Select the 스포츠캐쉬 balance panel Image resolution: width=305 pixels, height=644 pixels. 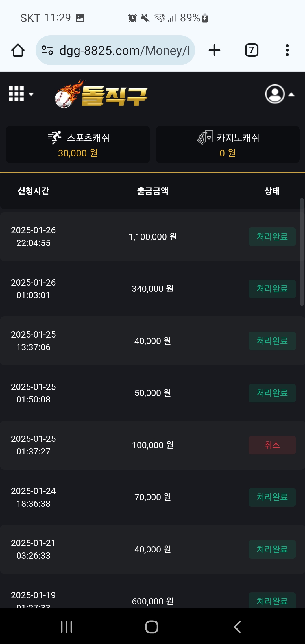(x=78, y=144)
